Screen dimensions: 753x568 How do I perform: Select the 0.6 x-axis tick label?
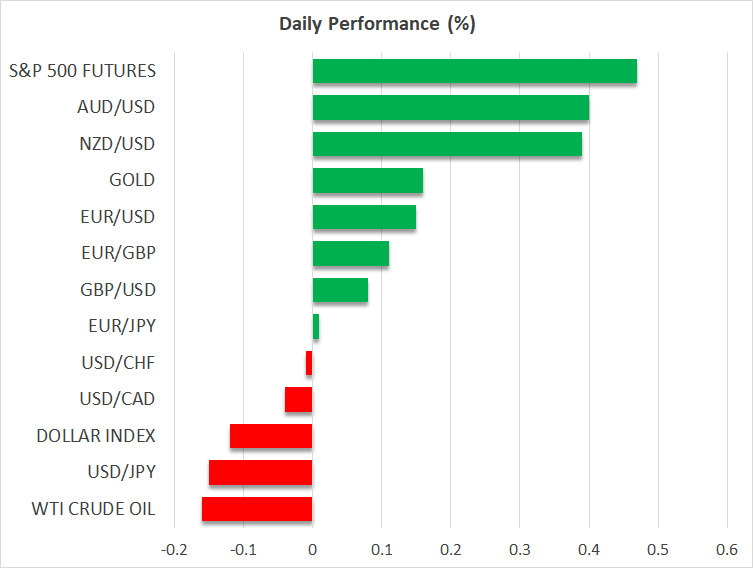(x=726, y=549)
